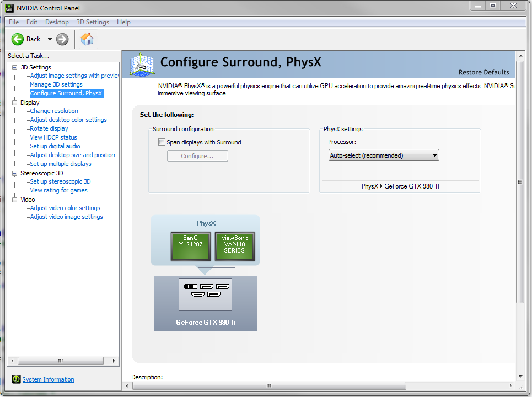The height and width of the screenshot is (397, 532).
Task: Open Adjust video color settings task
Action: click(65, 208)
